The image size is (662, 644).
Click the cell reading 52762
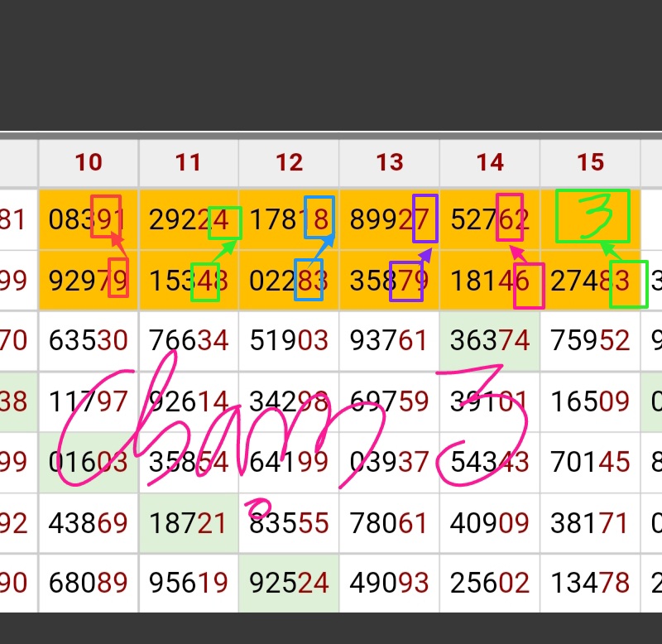(490, 220)
